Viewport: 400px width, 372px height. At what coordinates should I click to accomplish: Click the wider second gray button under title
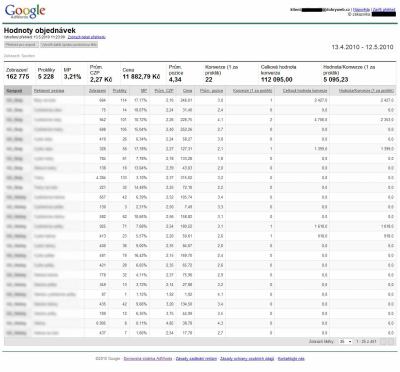[x=69, y=44]
